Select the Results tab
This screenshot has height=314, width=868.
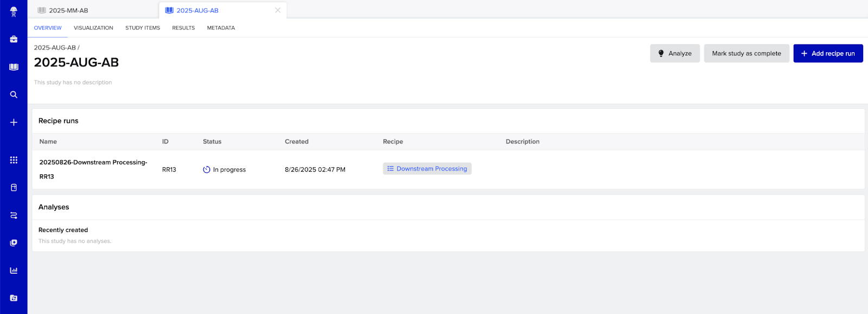(x=183, y=28)
